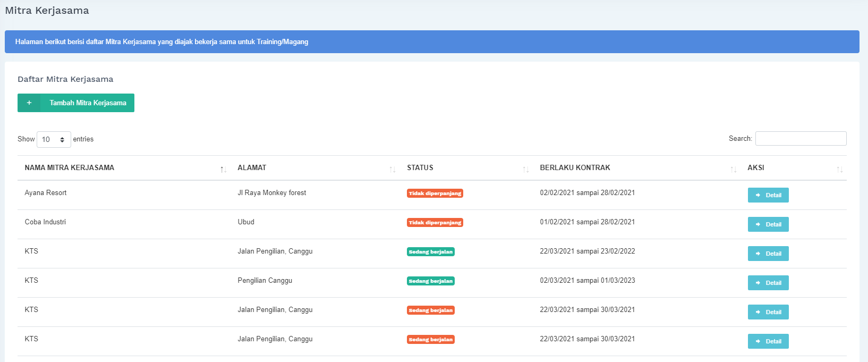
Task: Click the Berlaku Kontrak header label
Action: click(575, 168)
